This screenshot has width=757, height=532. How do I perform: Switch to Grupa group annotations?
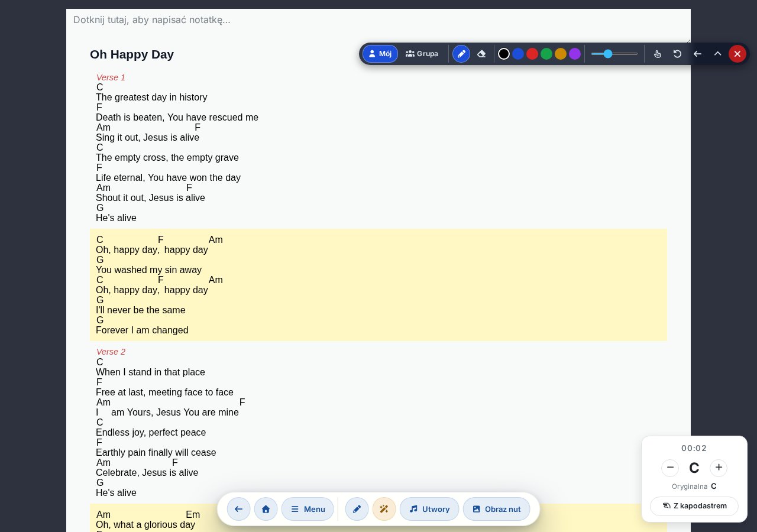point(422,54)
